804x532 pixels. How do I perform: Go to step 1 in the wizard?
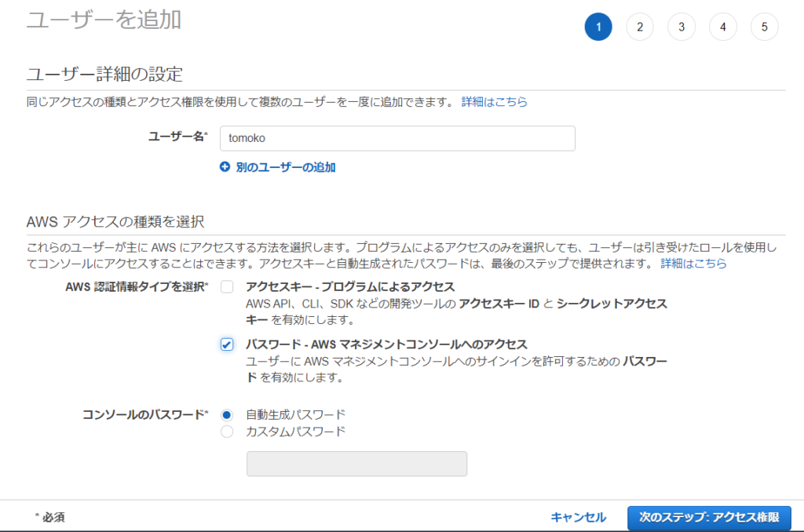pyautogui.click(x=598, y=27)
